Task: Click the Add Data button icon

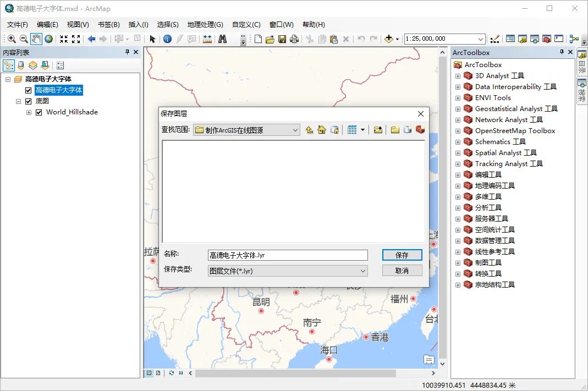Action: click(388, 38)
